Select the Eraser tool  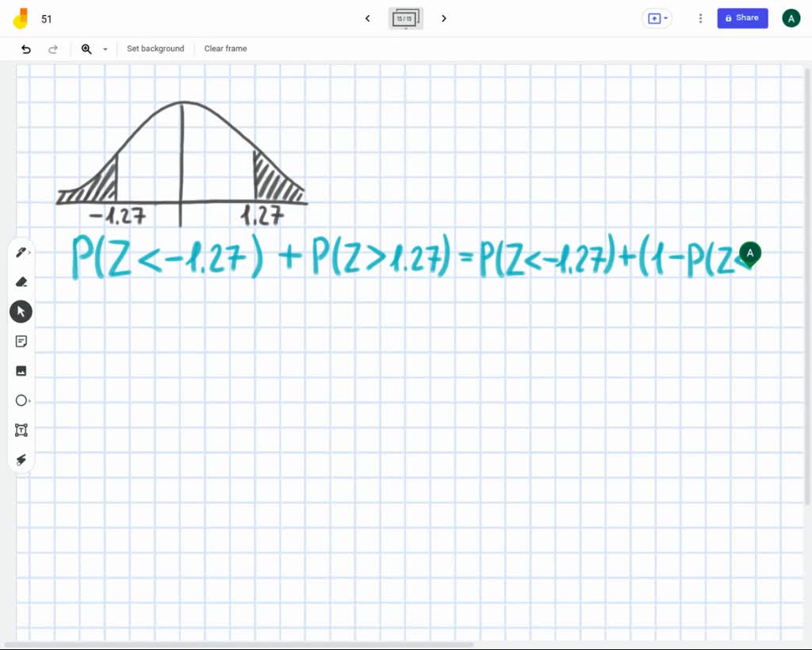(21, 281)
